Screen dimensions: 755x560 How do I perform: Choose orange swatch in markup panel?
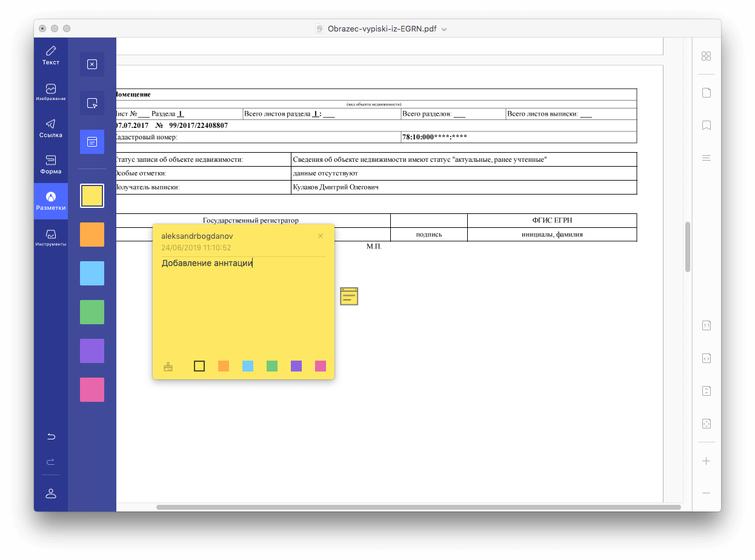(x=92, y=235)
